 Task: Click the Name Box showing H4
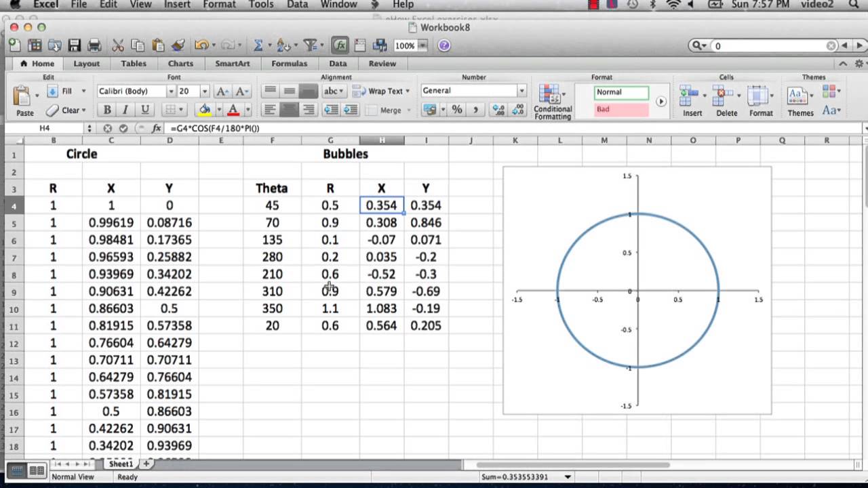point(45,128)
